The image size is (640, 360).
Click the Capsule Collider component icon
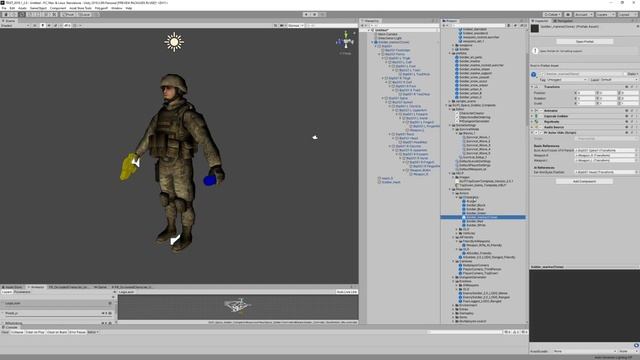(537, 116)
